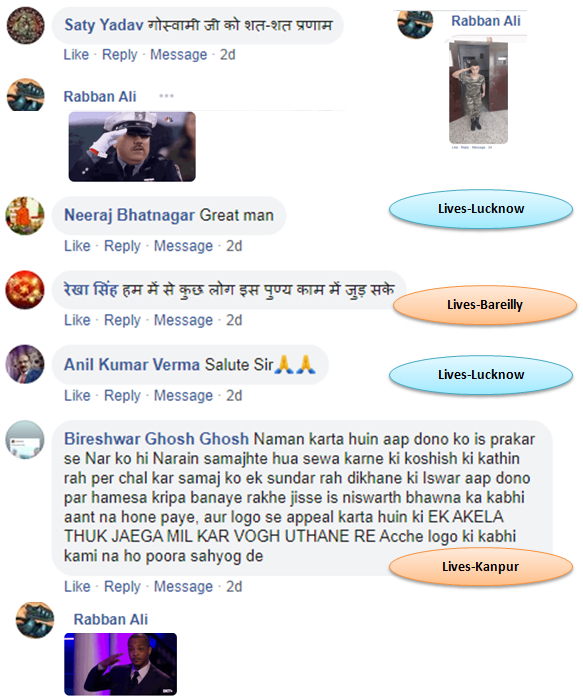Click Rabban Ali's avatar above police GIF
This screenshot has width=583, height=697.
point(25,95)
